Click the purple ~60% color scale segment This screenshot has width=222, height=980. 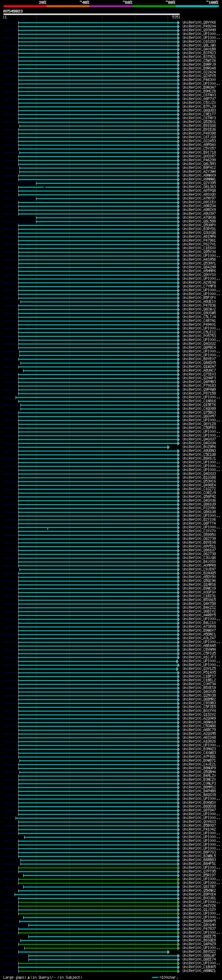click(111, 6)
